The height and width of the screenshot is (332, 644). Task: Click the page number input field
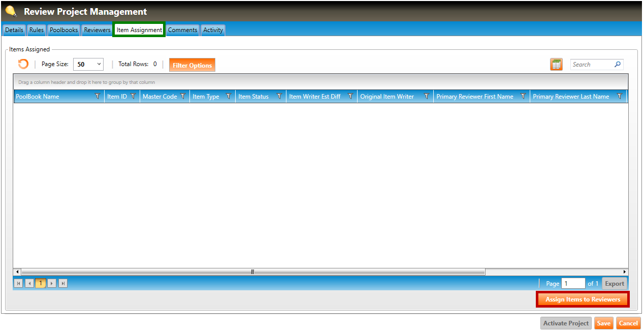(573, 283)
